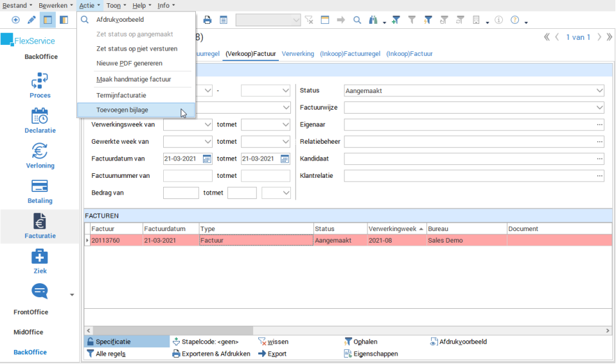Open the Verloning euro module

40,152
